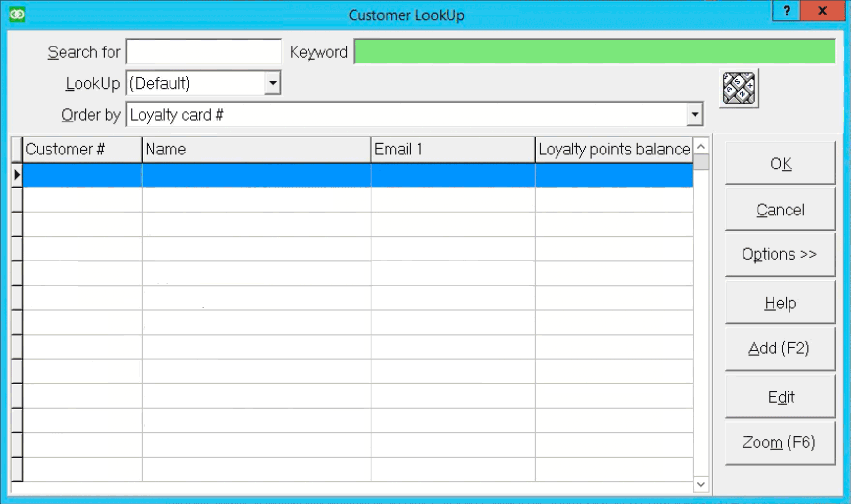The height and width of the screenshot is (504, 851).
Task: Click inside the Search for field
Action: pos(203,51)
